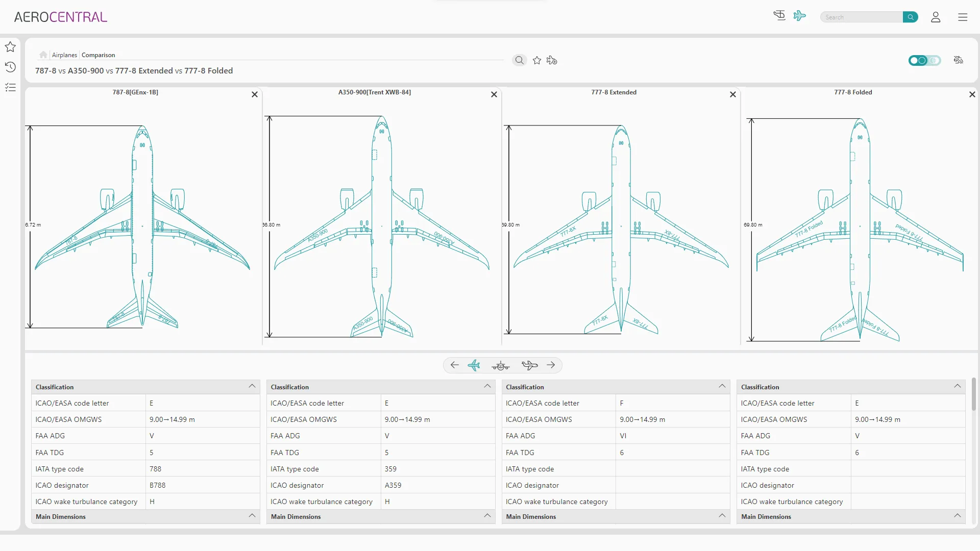This screenshot has width=980, height=551.
Task: Open the user account profile icon
Action: point(936,17)
